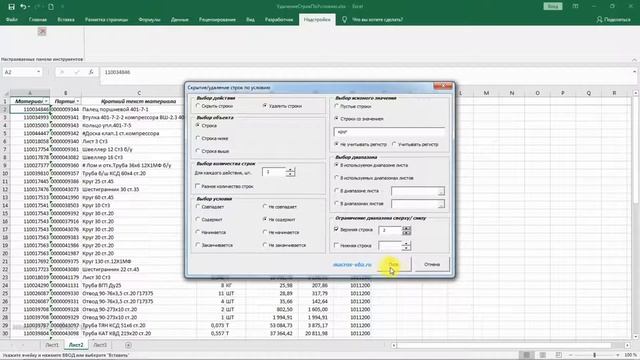Screen dimensions: 640x360
Task: Switch to sheet tab Лист3
Action: (x=100, y=345)
